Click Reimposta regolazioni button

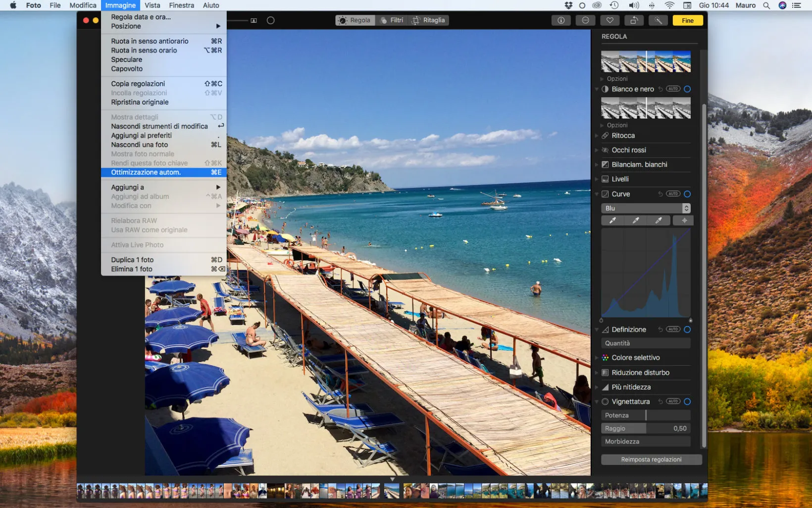coord(652,459)
